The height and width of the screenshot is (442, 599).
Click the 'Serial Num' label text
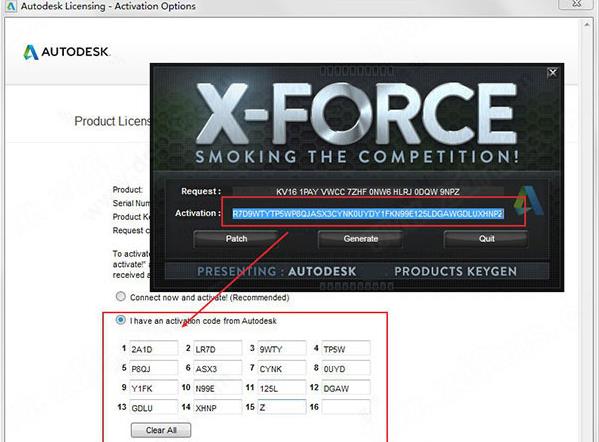coord(131,203)
